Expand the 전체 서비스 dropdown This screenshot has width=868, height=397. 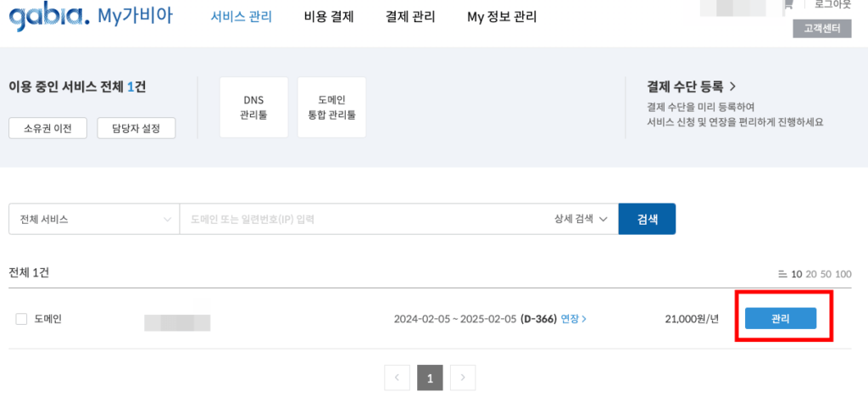(x=94, y=219)
